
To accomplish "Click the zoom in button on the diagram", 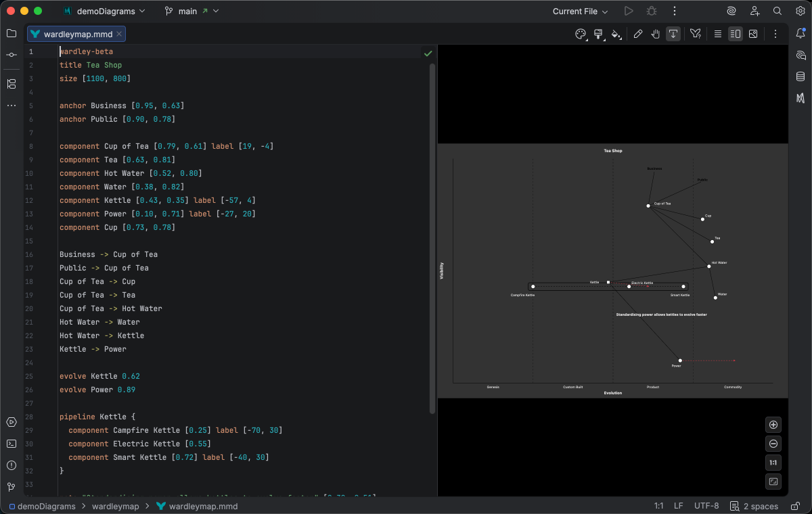I will pyautogui.click(x=773, y=424).
